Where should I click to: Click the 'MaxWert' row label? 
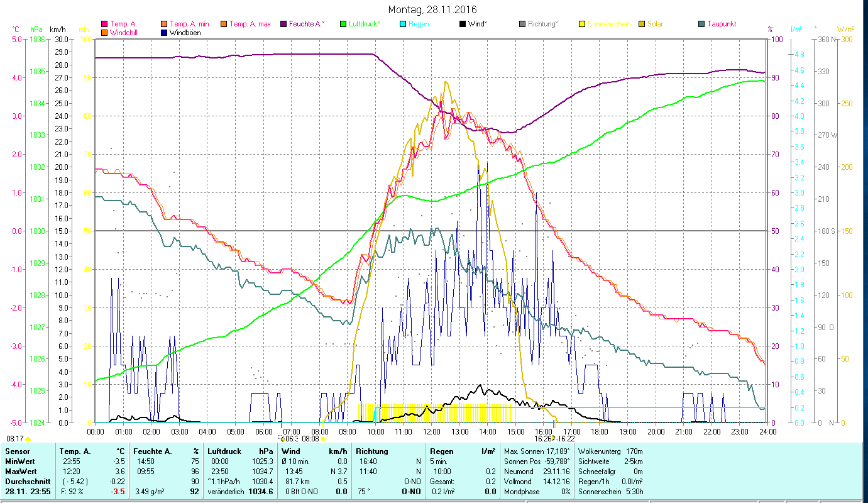[21, 472]
